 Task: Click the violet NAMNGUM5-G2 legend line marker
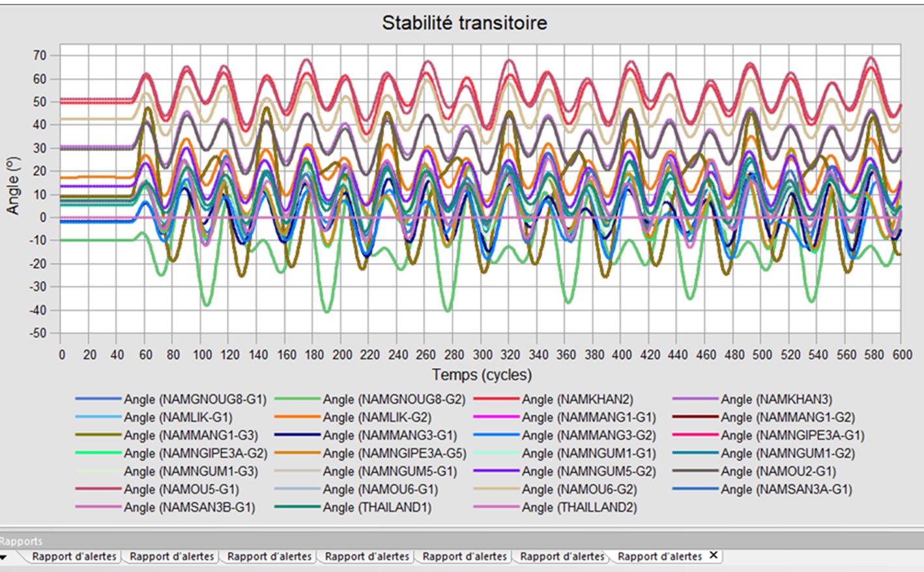[x=496, y=471]
